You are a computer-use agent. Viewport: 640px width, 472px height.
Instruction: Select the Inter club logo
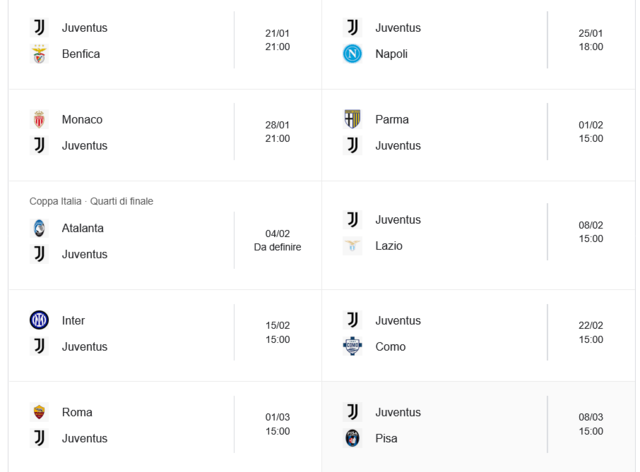pos(39,320)
